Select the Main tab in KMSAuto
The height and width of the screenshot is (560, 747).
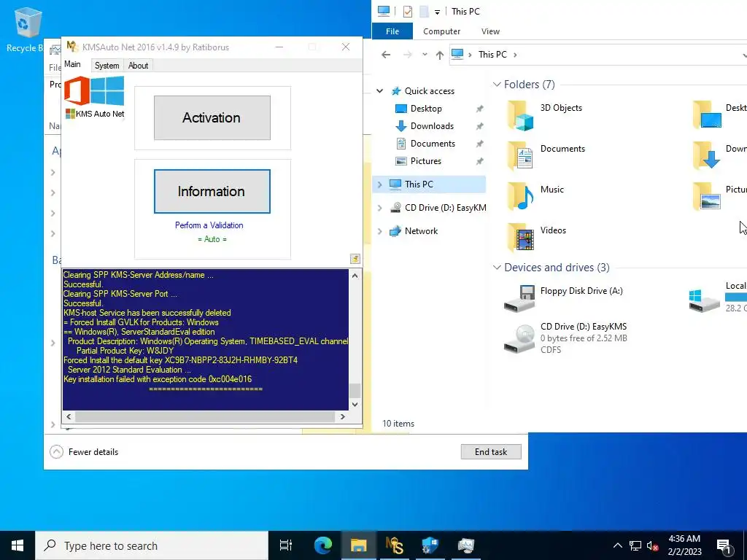(72, 64)
